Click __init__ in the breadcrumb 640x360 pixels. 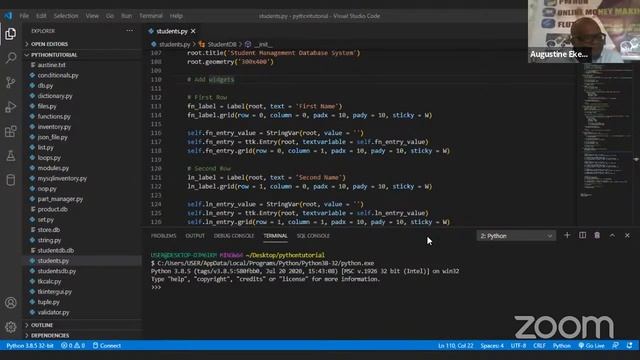[263, 44]
